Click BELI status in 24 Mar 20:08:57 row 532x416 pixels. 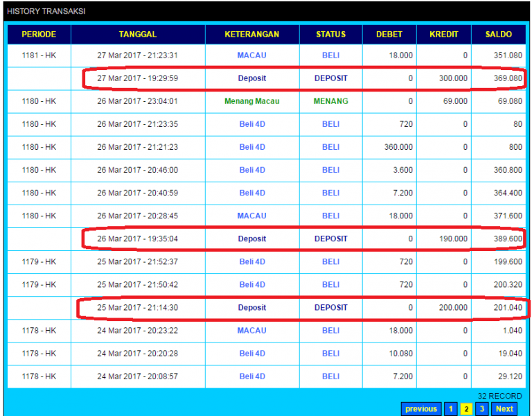tap(330, 376)
